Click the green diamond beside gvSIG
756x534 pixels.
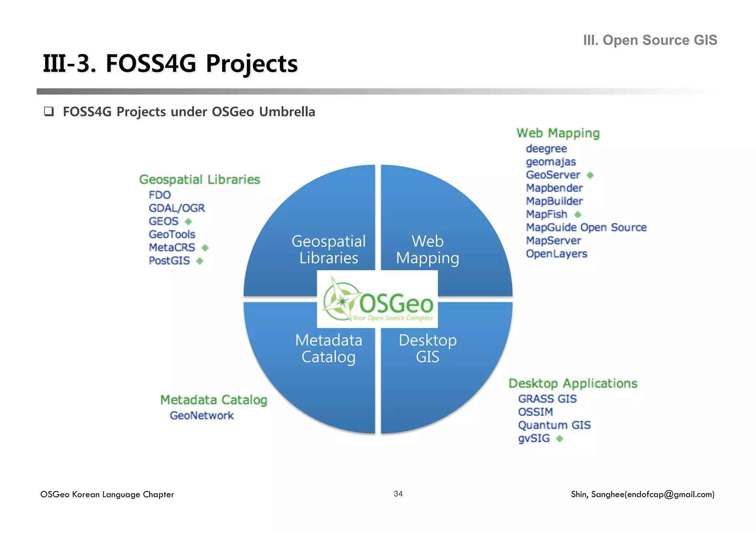pyautogui.click(x=560, y=438)
